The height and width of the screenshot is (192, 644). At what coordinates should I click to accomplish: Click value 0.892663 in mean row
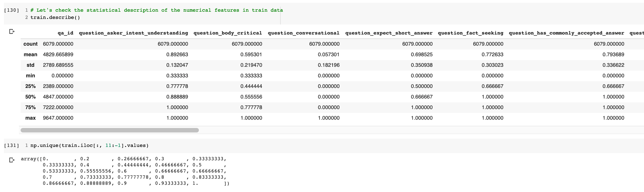click(177, 55)
